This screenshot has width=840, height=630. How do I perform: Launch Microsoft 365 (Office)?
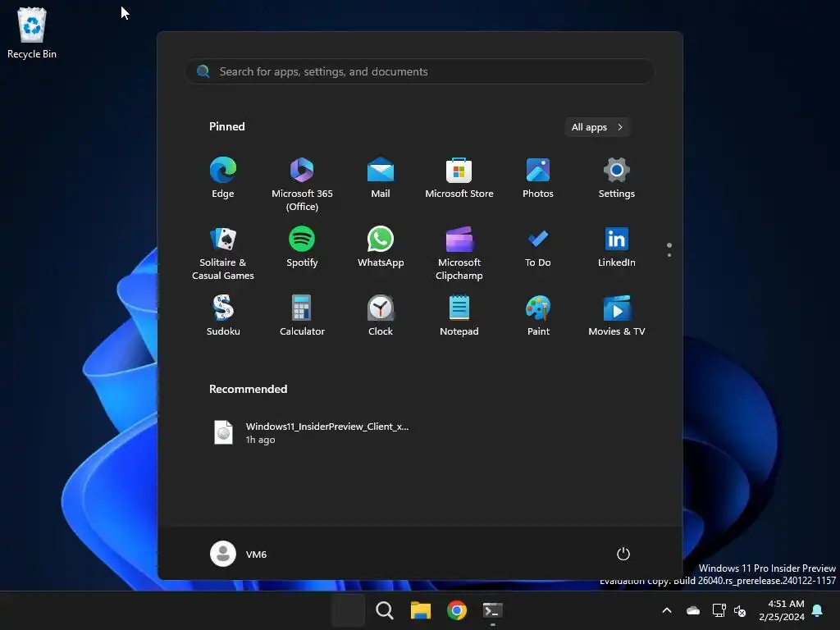[302, 184]
